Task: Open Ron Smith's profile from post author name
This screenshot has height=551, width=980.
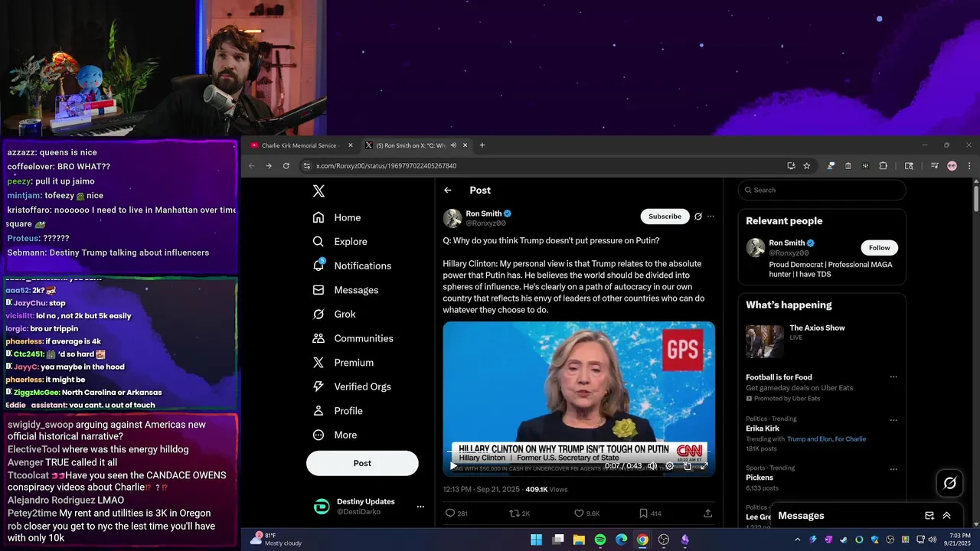Action: (483, 214)
